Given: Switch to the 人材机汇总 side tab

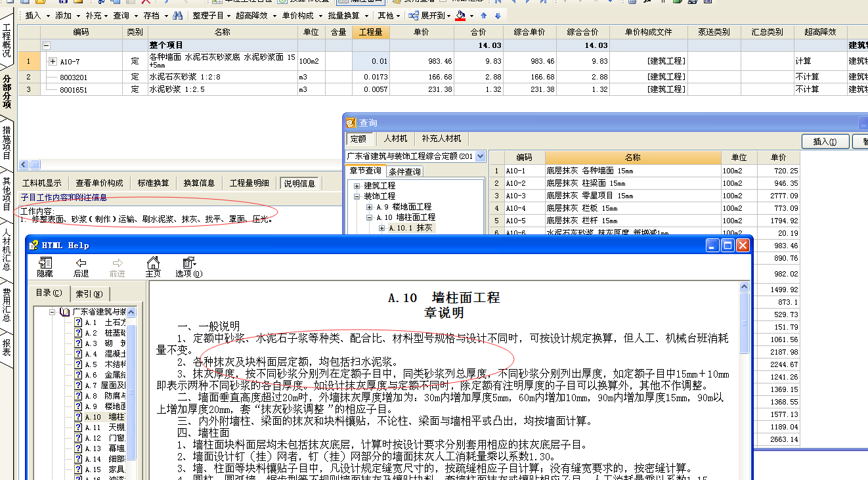Looking at the screenshot, I should tap(7, 250).
